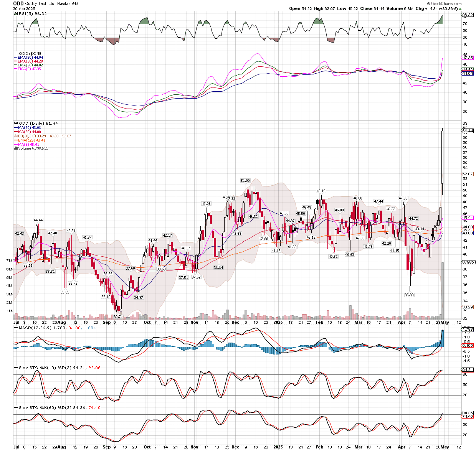Click the orange EMA(126) line swatch
The height and width of the screenshot is (450, 476).
pyautogui.click(x=16, y=140)
